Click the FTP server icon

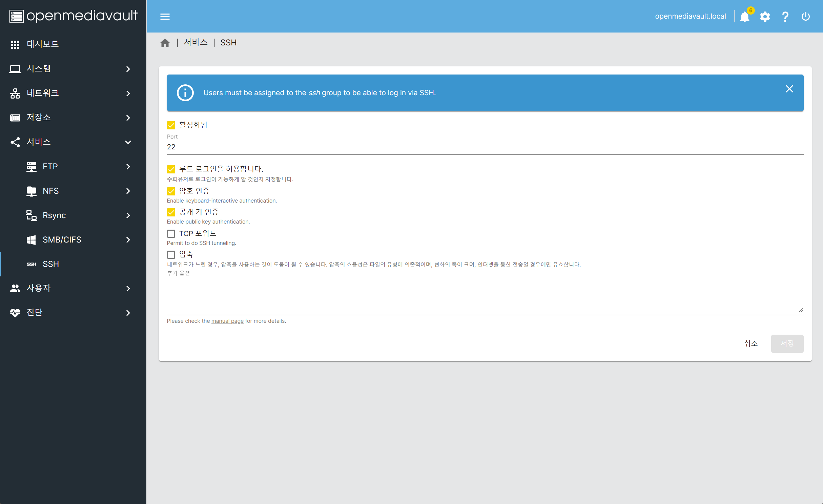tap(32, 167)
